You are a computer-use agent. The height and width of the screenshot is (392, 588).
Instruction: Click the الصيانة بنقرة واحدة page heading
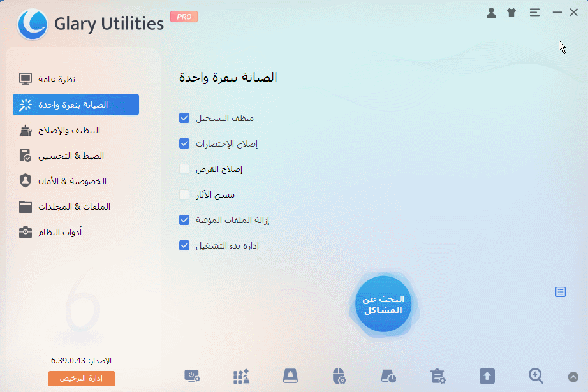click(x=228, y=78)
